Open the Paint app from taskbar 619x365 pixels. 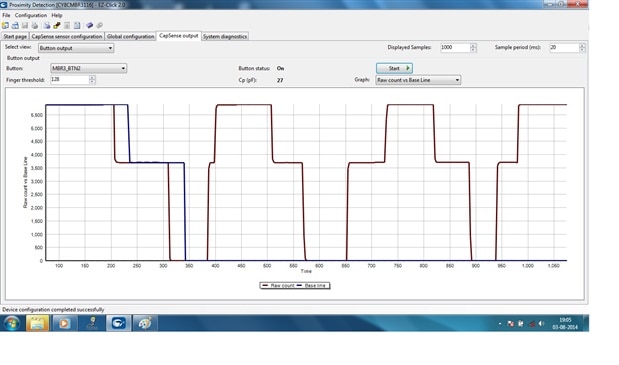pyautogui.click(x=144, y=324)
